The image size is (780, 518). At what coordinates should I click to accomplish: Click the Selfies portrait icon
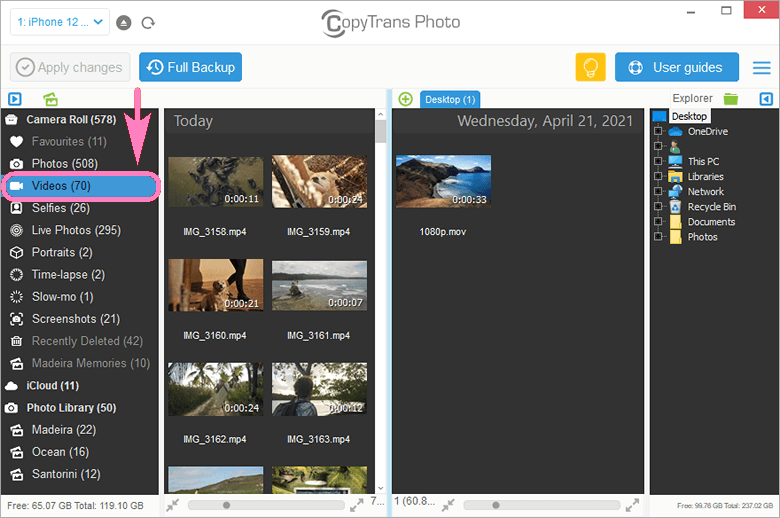coord(16,208)
